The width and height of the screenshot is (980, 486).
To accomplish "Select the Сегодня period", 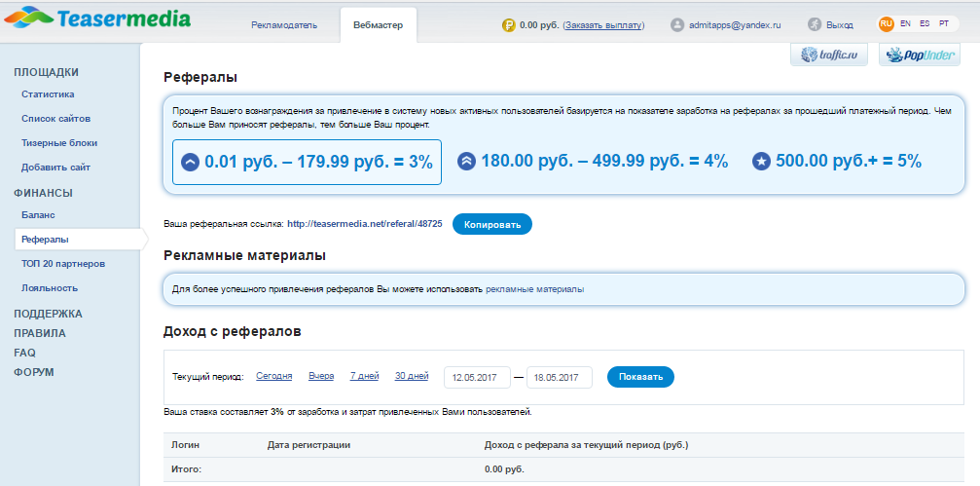I will tap(274, 376).
